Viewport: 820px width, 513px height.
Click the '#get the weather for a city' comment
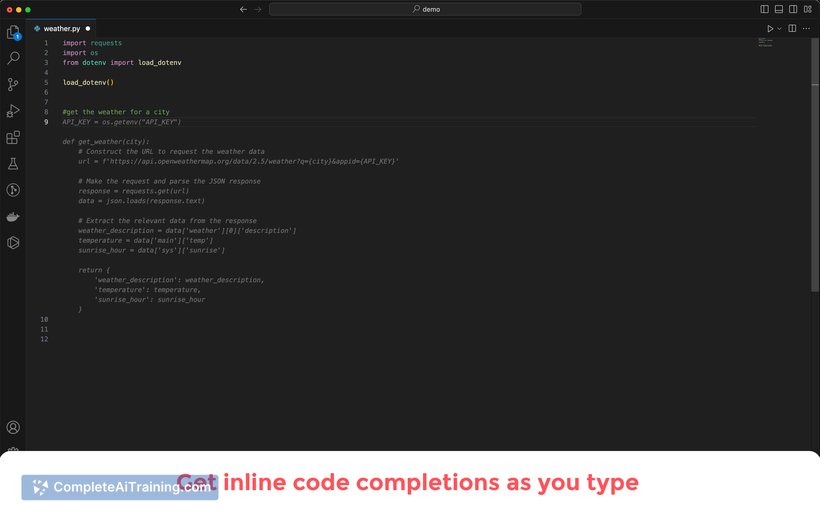116,112
